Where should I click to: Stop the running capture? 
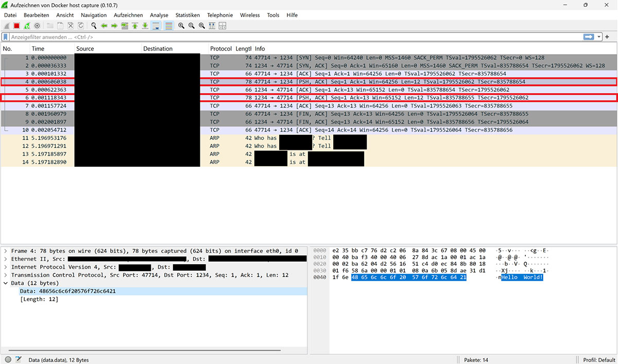(16, 26)
